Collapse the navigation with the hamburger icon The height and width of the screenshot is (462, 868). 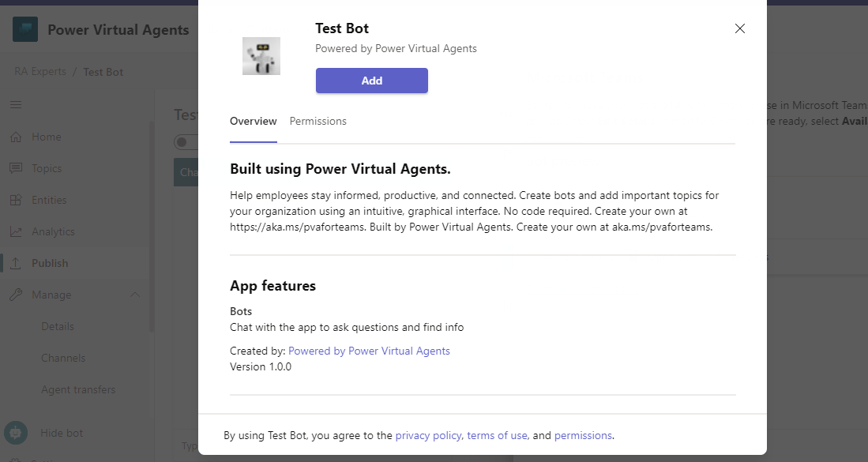pyautogui.click(x=16, y=104)
